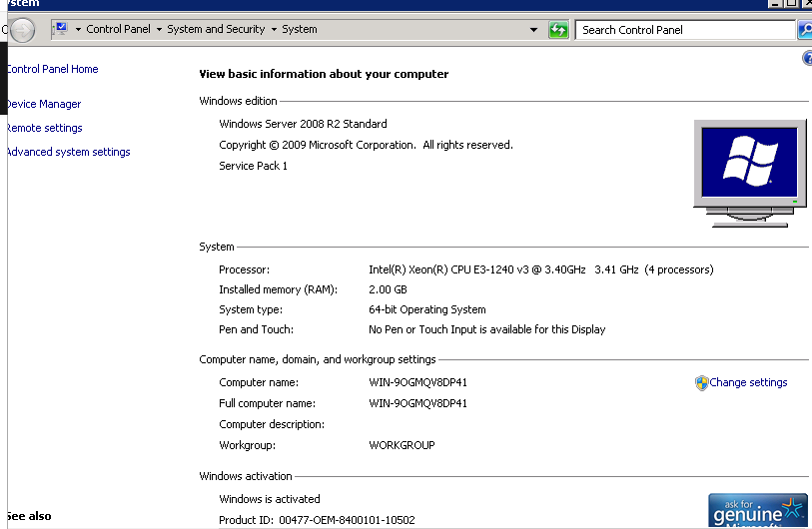This screenshot has height=529, width=812.
Task: Expand the arrow before System breadcrumb
Action: [274, 30]
